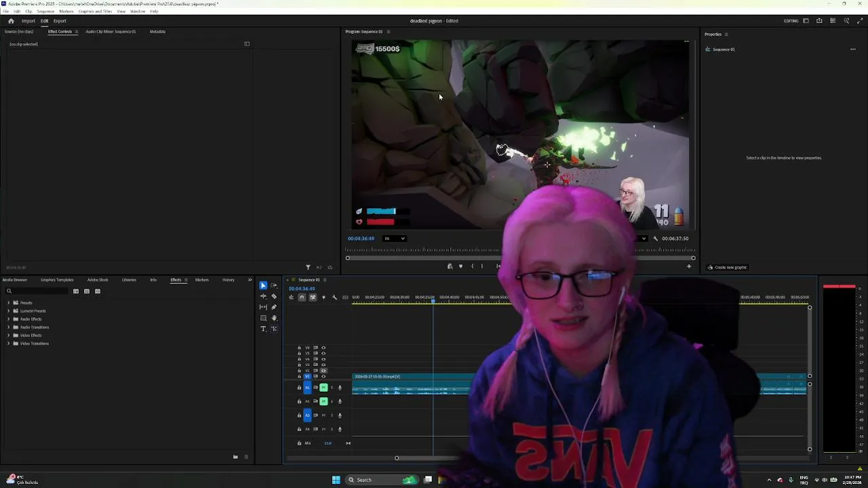
Task: Expand Lumetri Presets folder
Action: (8, 311)
